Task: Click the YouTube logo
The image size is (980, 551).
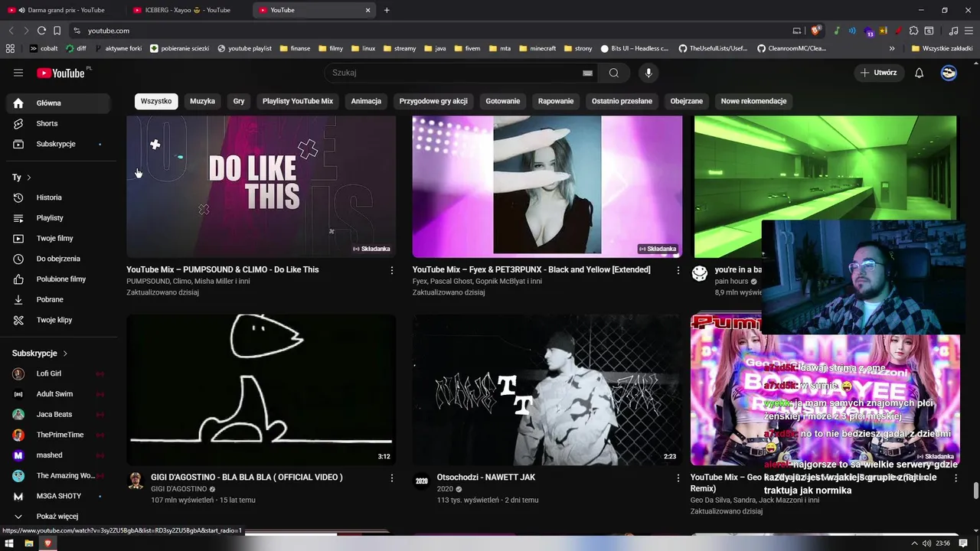Action: (60, 73)
